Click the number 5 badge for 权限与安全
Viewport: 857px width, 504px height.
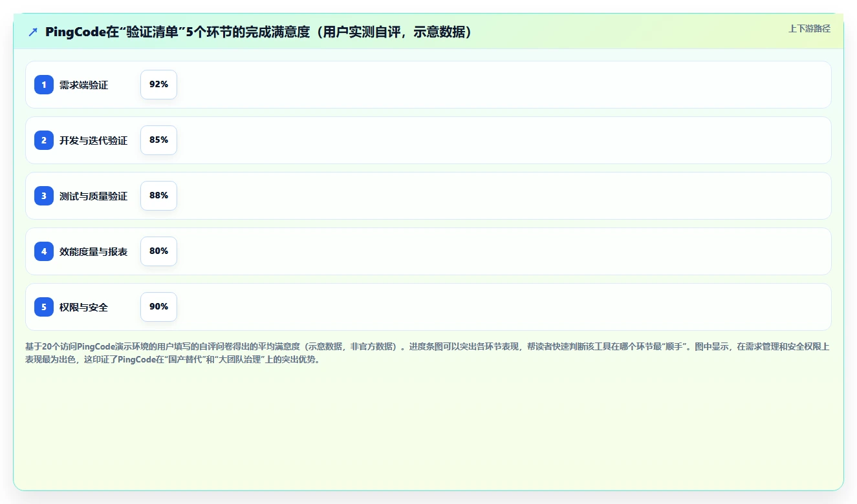coord(44,307)
